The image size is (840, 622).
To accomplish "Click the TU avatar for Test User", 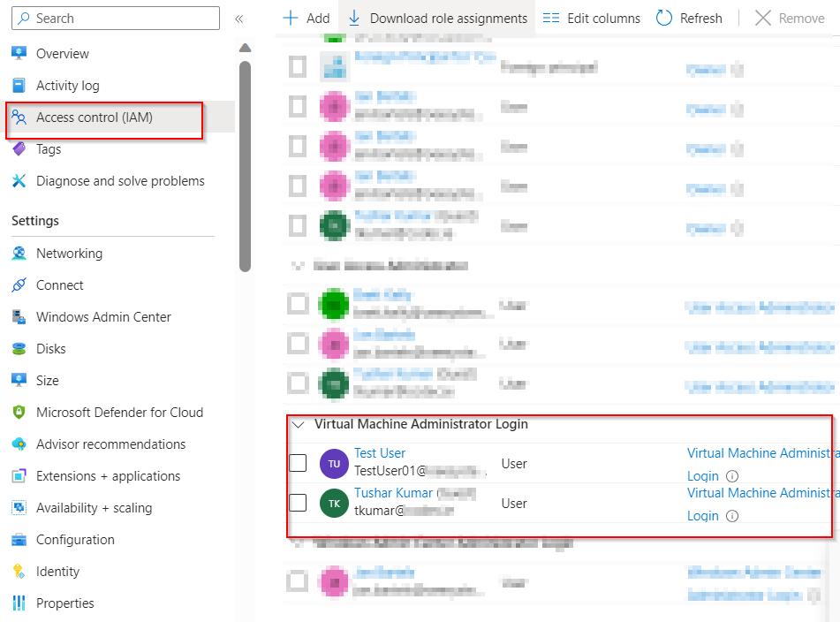I will pyautogui.click(x=334, y=464).
